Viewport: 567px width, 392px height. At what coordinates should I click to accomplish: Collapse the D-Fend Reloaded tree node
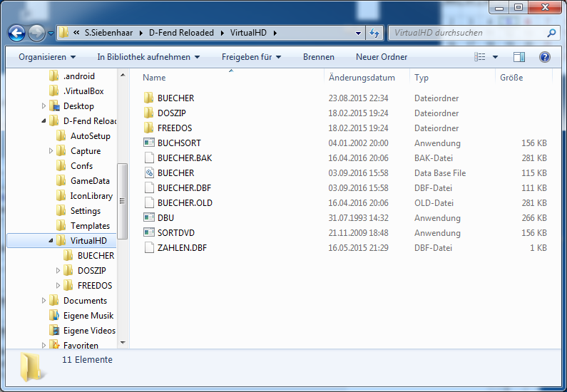pyautogui.click(x=44, y=121)
